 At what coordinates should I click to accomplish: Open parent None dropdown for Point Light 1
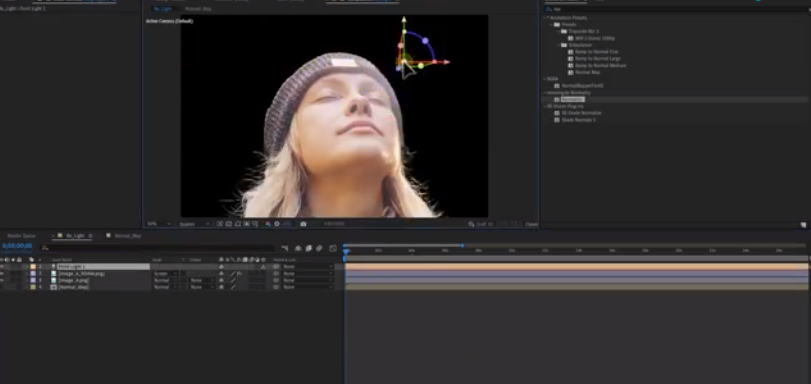pos(307,267)
